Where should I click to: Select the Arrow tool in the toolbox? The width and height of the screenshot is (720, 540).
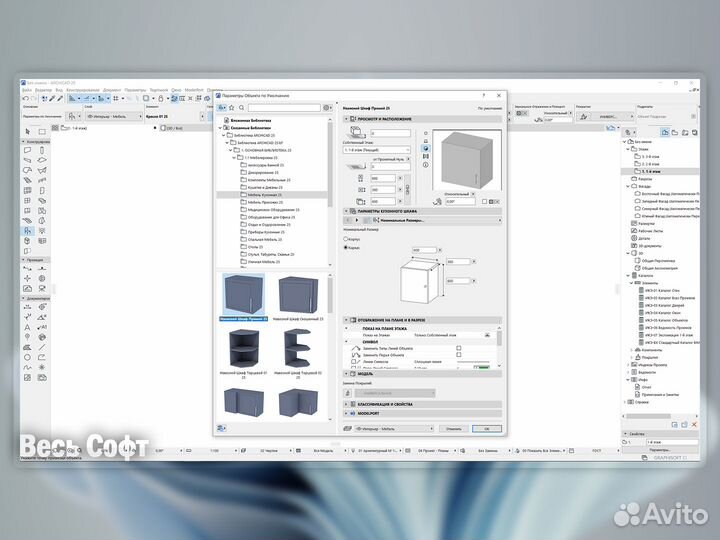[x=28, y=132]
